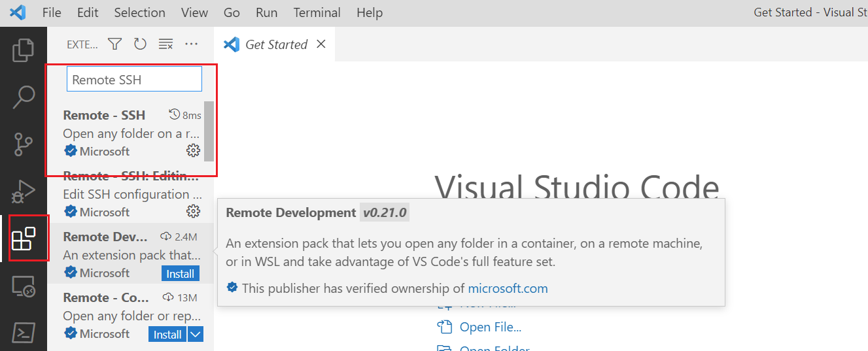Open the View menu
868x351 pixels.
pyautogui.click(x=194, y=12)
